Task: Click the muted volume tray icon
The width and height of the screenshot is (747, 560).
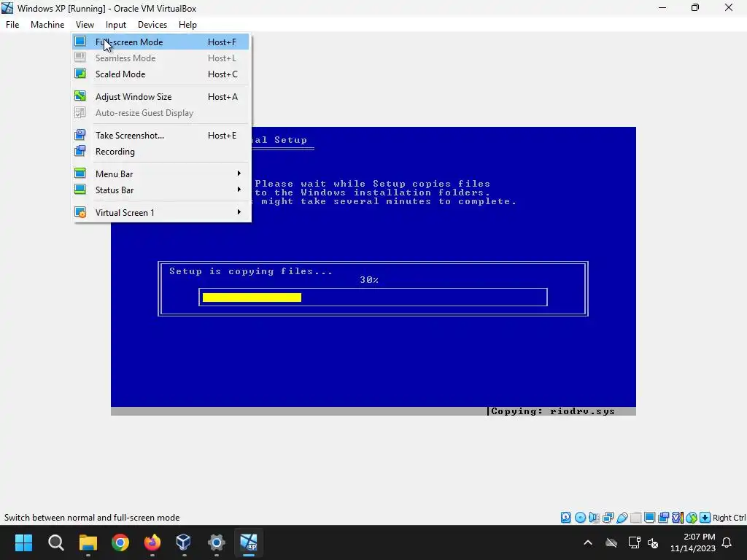Action: pos(653,542)
